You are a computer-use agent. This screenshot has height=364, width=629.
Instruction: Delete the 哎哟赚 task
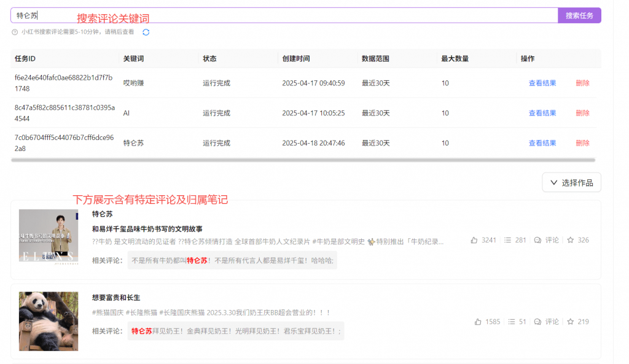[x=582, y=83]
